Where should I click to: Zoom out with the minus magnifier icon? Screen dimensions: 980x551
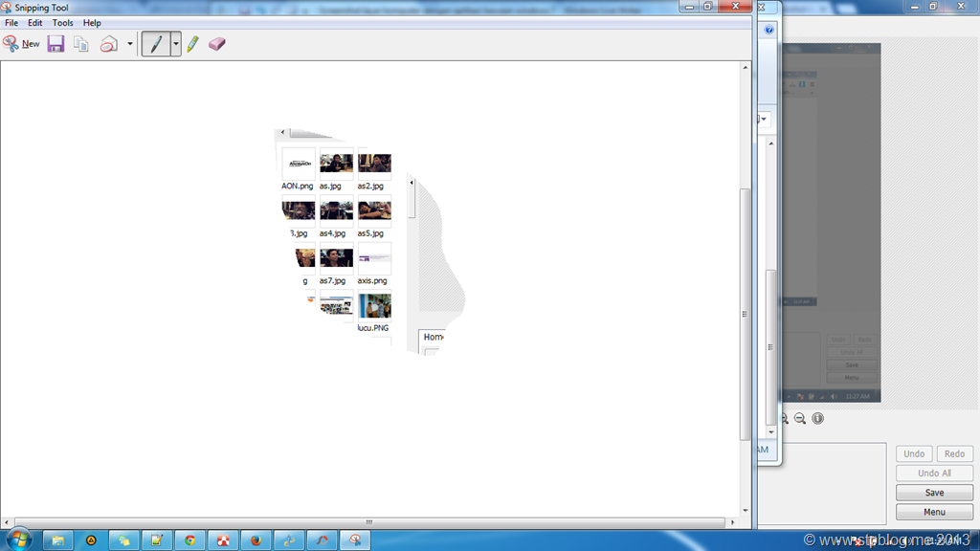tap(800, 419)
